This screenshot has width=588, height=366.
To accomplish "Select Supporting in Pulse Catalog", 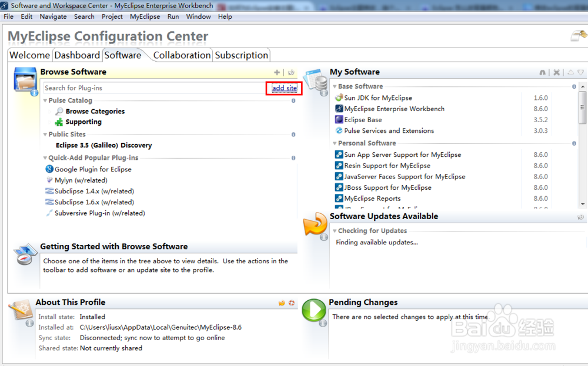I will (83, 122).
